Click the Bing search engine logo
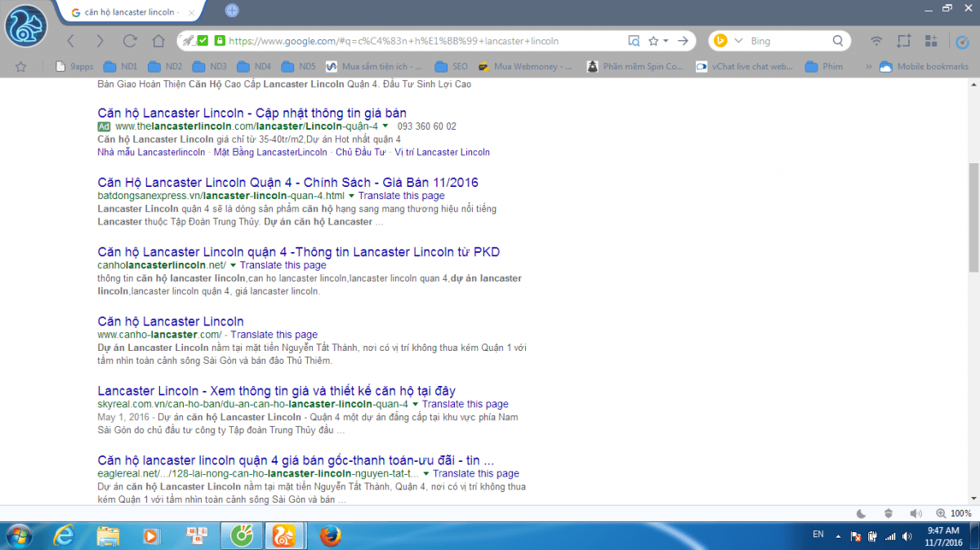The height and width of the screenshot is (550, 980). [x=720, y=41]
